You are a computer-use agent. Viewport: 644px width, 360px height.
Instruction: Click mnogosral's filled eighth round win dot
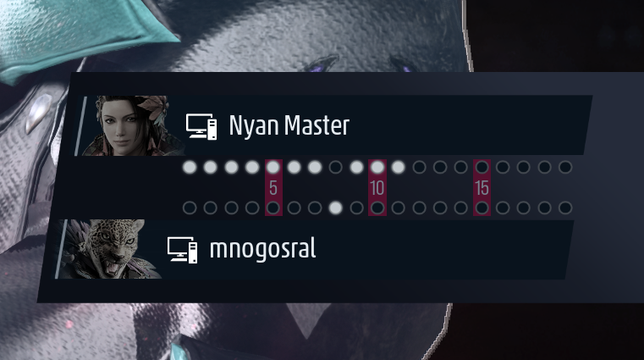336,208
